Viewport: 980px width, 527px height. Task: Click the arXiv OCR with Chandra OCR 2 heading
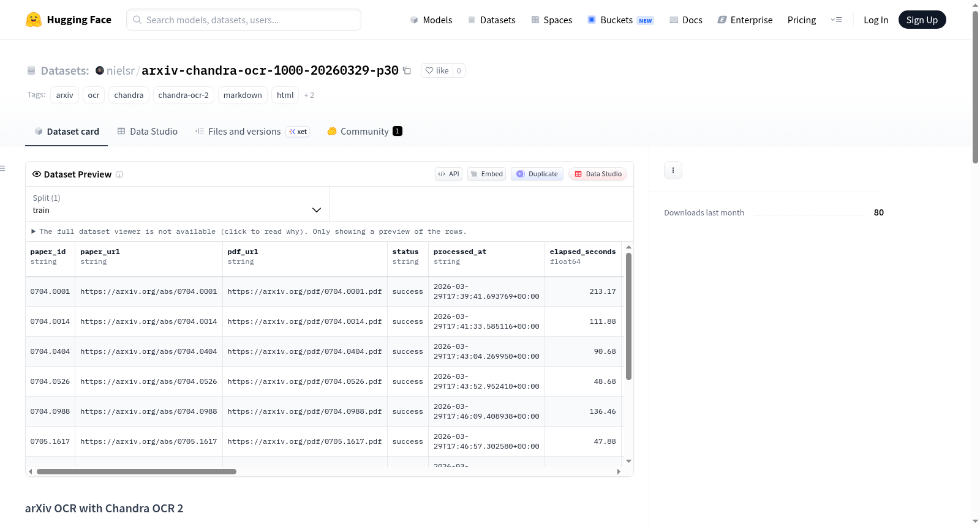click(x=104, y=509)
